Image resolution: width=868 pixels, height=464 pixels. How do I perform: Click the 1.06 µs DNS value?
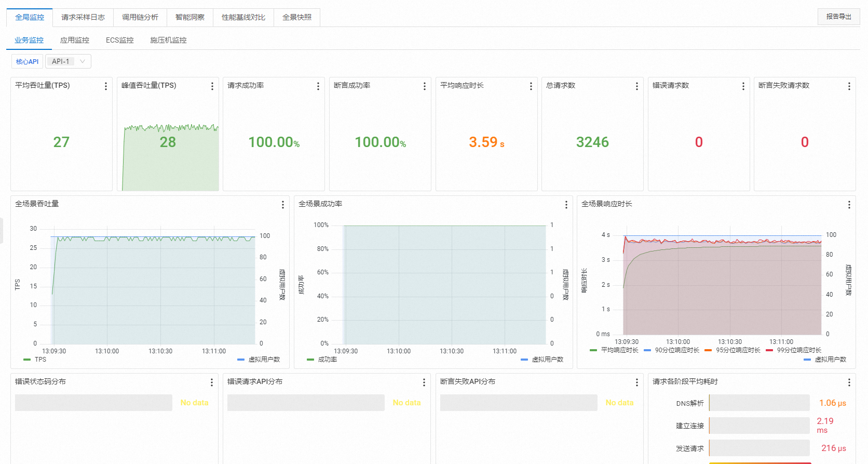[x=833, y=403]
